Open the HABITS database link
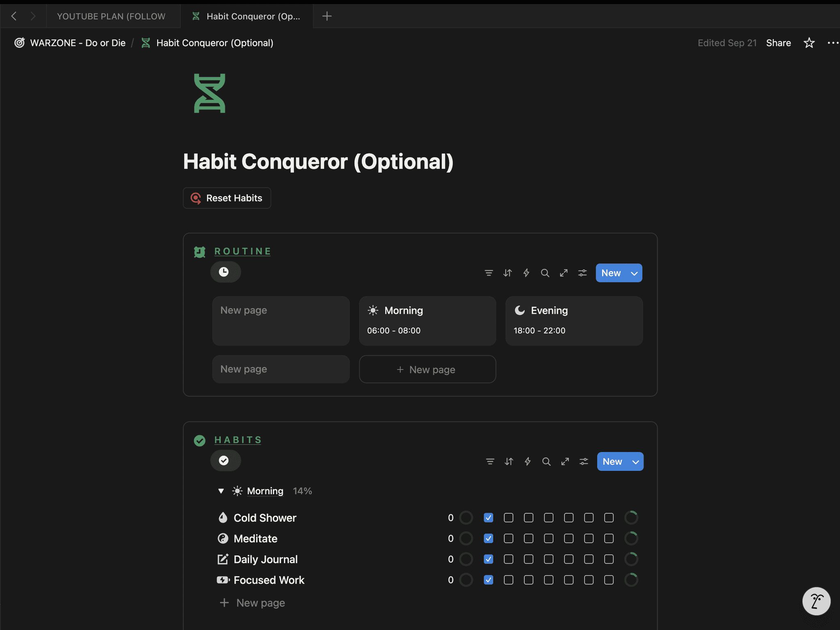 click(x=238, y=440)
